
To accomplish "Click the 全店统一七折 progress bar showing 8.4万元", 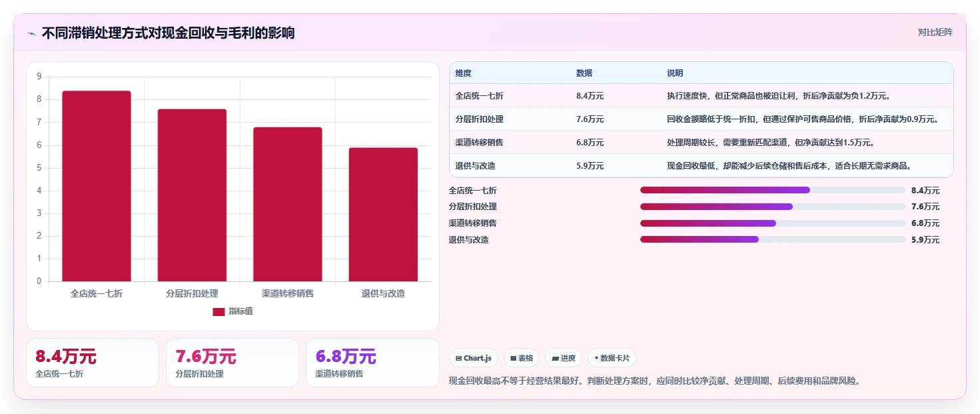I will click(x=773, y=190).
